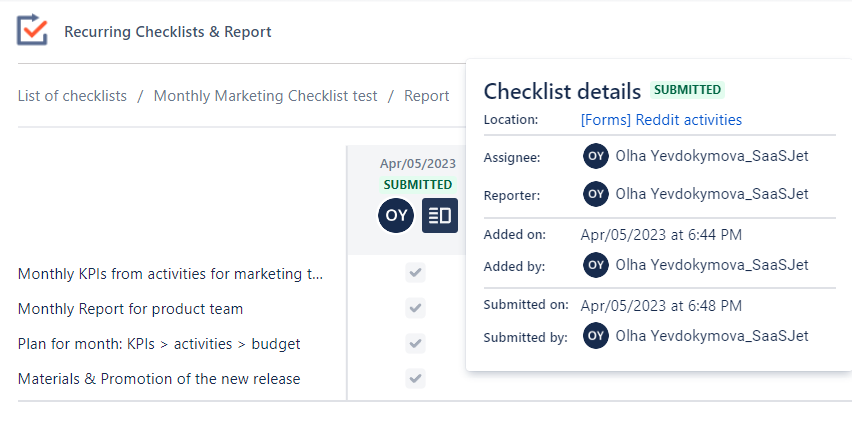Image resolution: width=852 pixels, height=430 pixels.
Task: Go to List of checklists breadcrumb
Action: (72, 96)
